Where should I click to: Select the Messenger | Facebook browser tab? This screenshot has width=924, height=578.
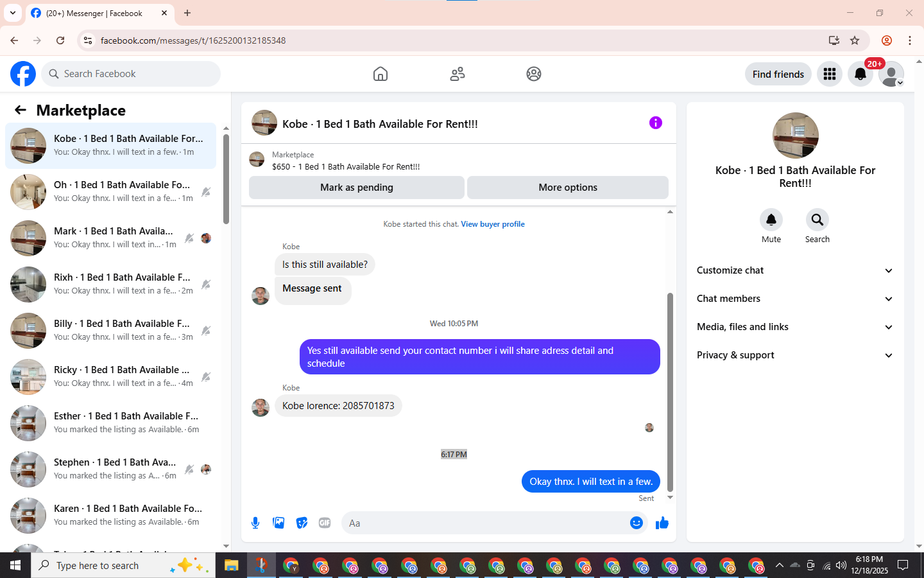99,13
